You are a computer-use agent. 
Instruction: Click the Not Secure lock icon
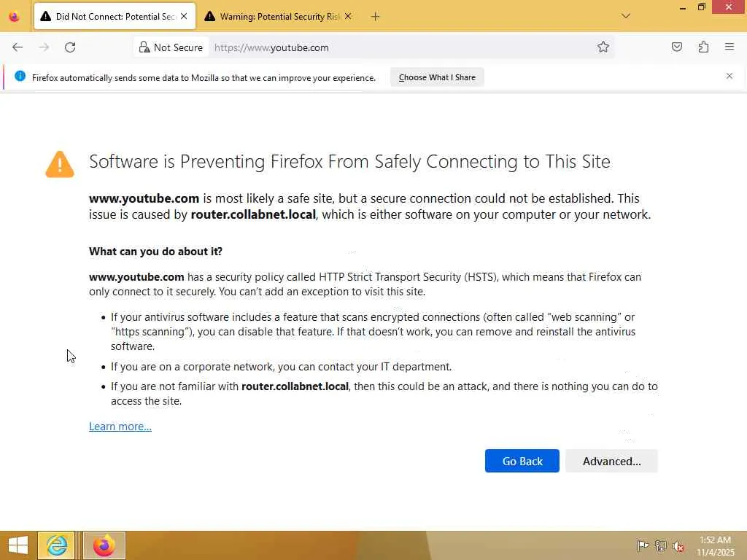point(144,47)
